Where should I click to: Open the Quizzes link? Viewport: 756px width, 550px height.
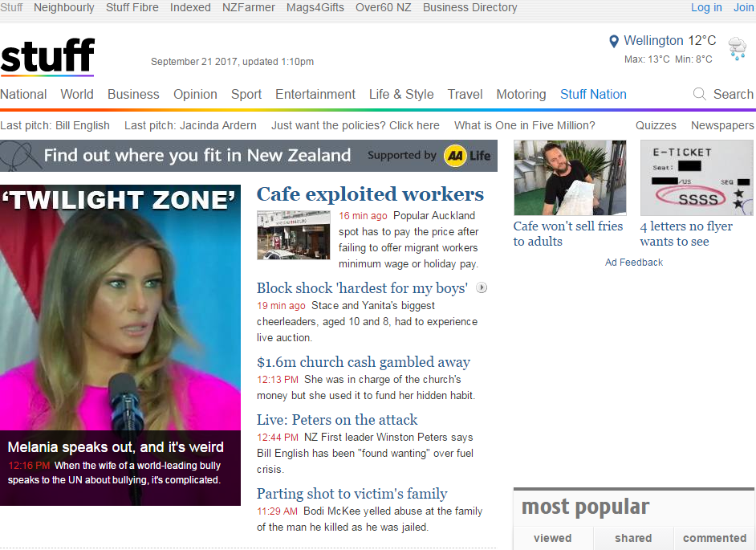point(656,125)
